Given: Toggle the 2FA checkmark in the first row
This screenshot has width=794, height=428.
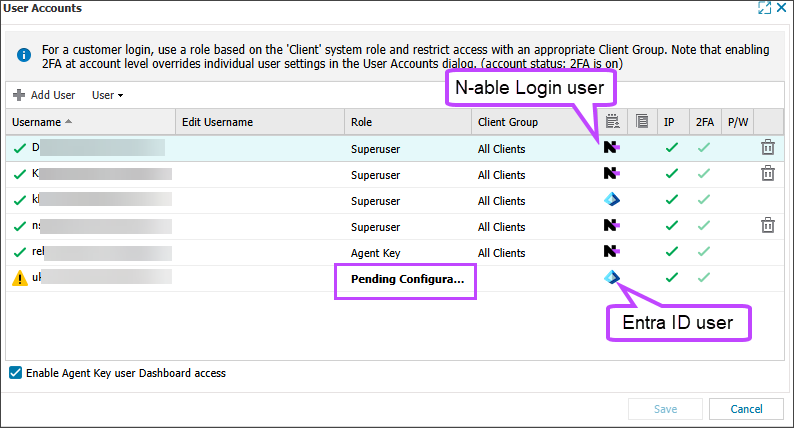Looking at the screenshot, I should coord(704,148).
